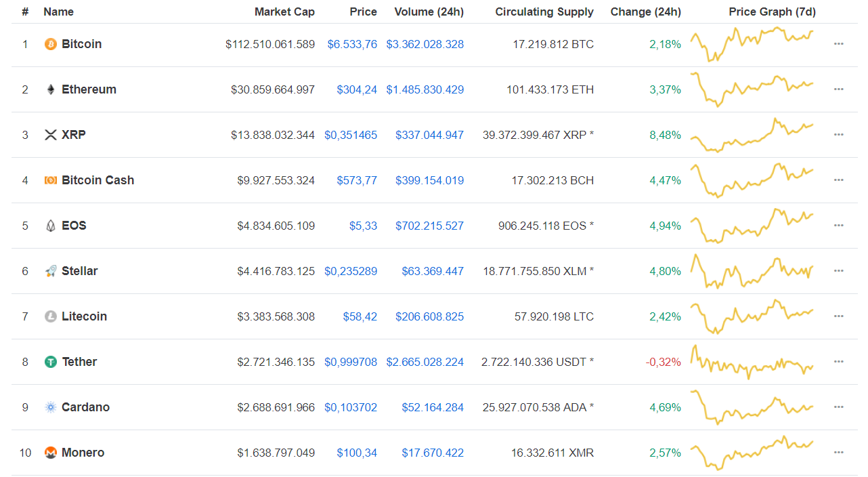Click the XRP logo icon
The width and height of the screenshot is (868, 477).
click(x=49, y=134)
